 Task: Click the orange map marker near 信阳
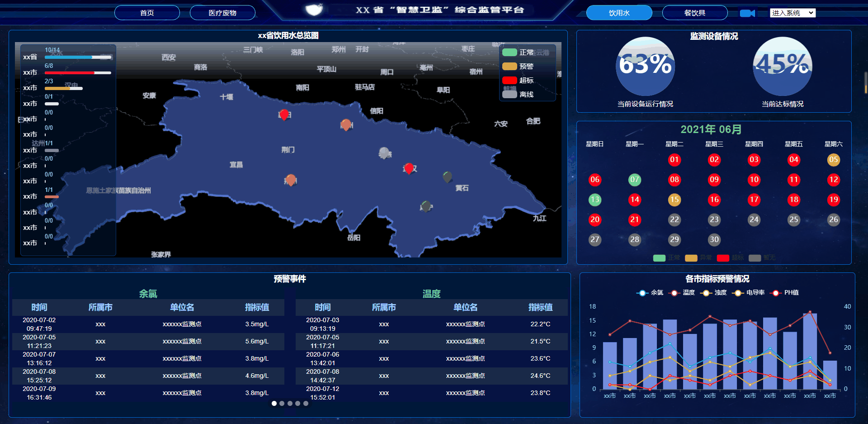(x=346, y=125)
